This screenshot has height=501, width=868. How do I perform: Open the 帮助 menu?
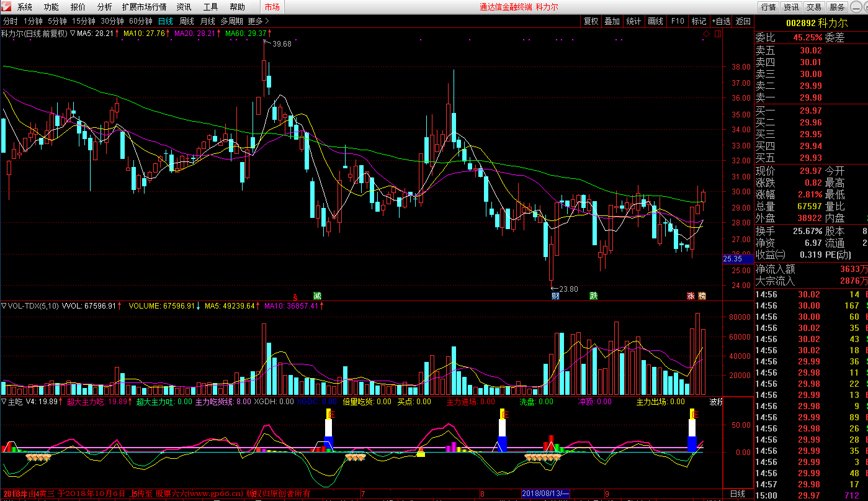pos(238,7)
